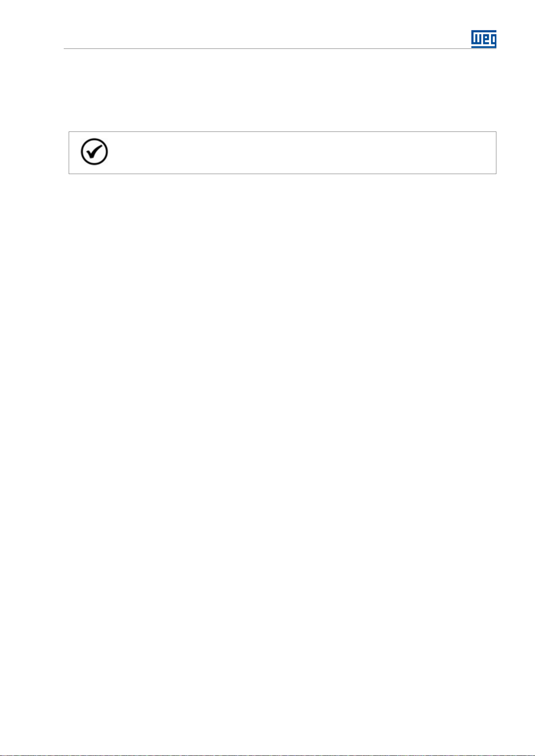Click the blue WEG logo

pyautogui.click(x=483, y=39)
